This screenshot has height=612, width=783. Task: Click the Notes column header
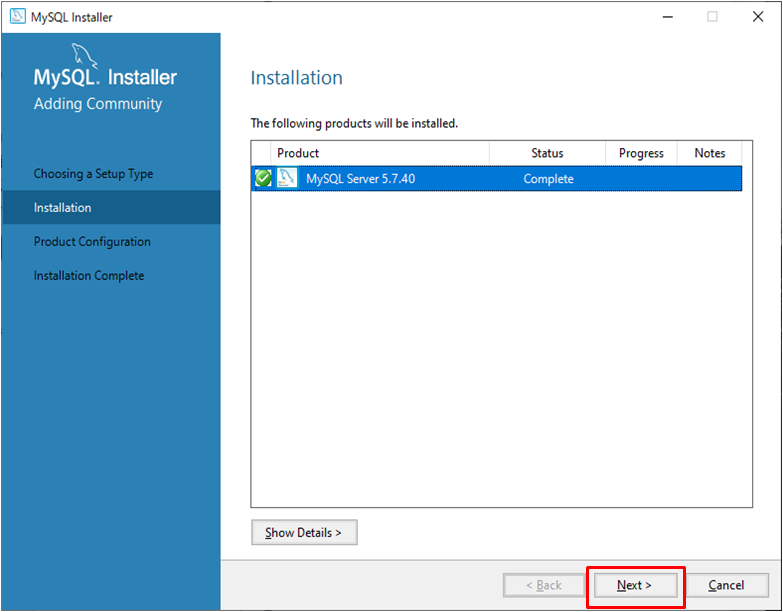point(710,153)
